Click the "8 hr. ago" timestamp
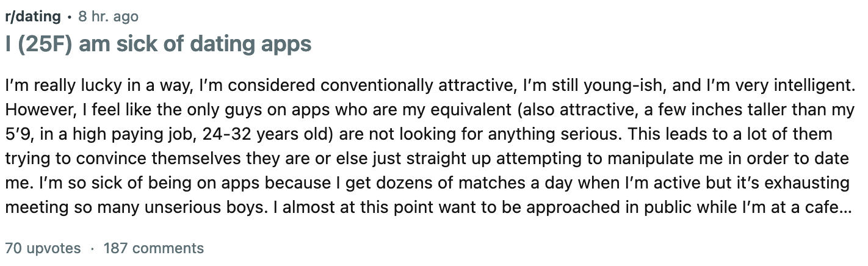 coord(108,16)
